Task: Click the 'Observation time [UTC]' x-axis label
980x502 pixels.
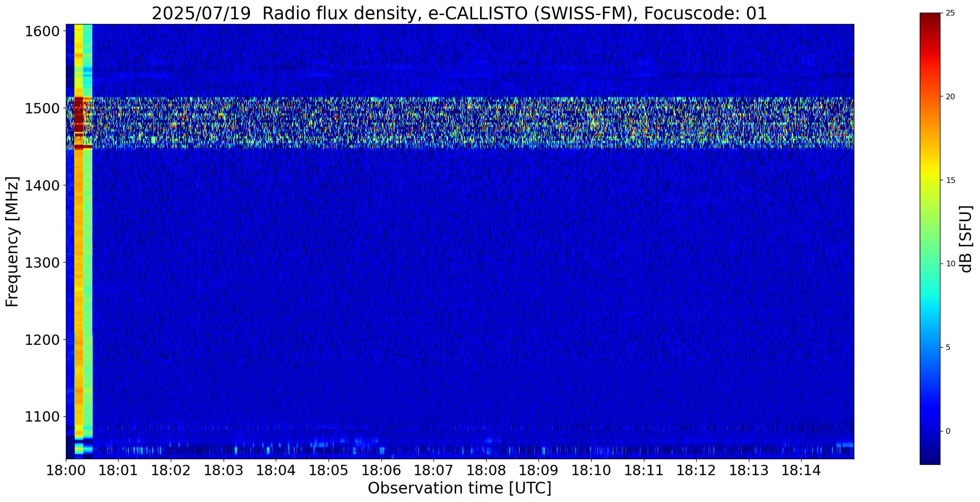Action: click(x=459, y=488)
